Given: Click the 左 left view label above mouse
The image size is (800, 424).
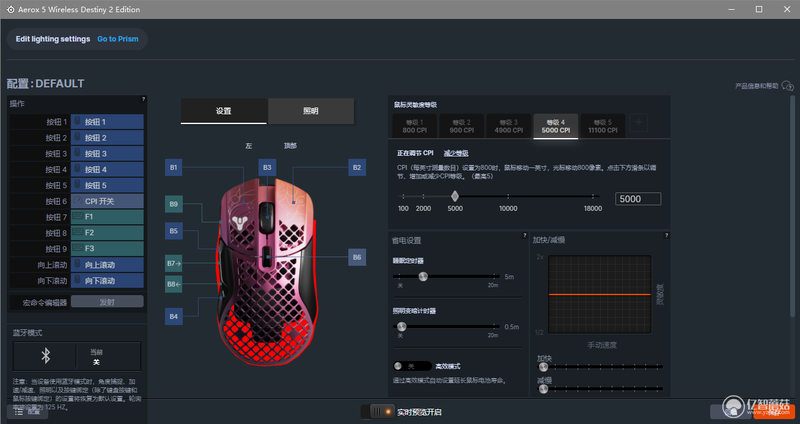Looking at the screenshot, I should [248, 146].
